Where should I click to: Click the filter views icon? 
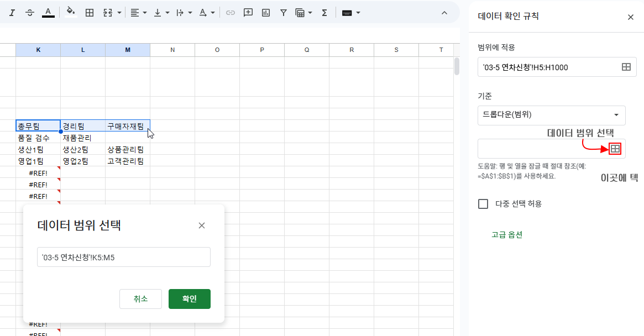click(300, 13)
